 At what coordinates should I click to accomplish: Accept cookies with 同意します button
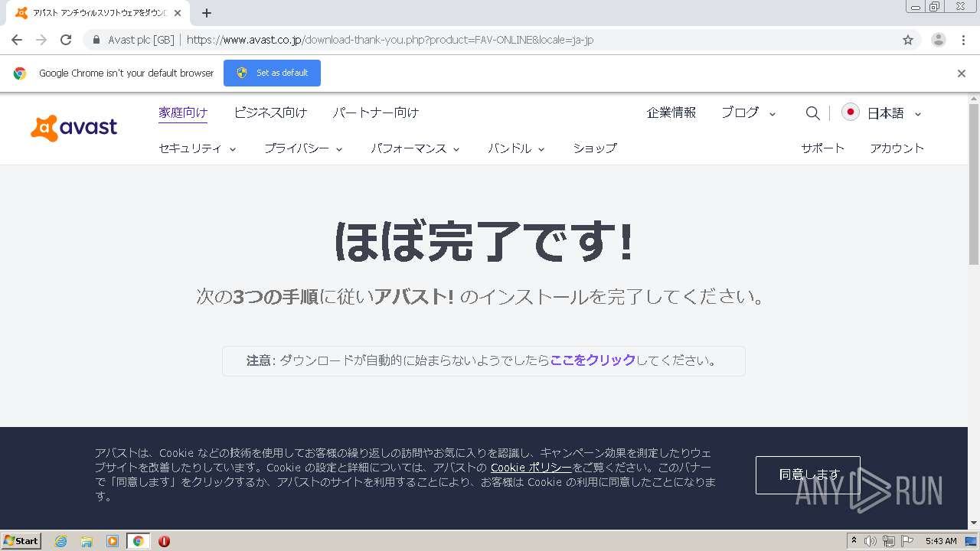point(808,475)
